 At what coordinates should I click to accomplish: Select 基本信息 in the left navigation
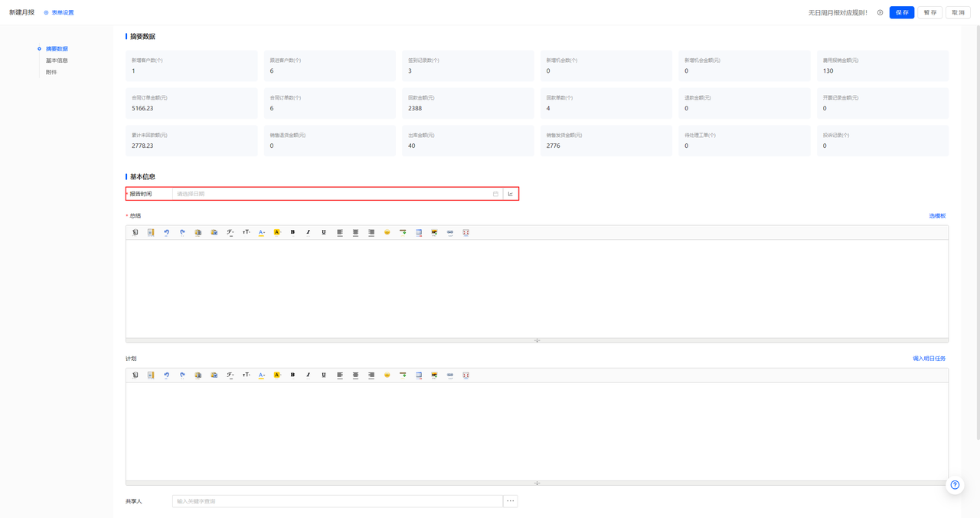pos(57,61)
